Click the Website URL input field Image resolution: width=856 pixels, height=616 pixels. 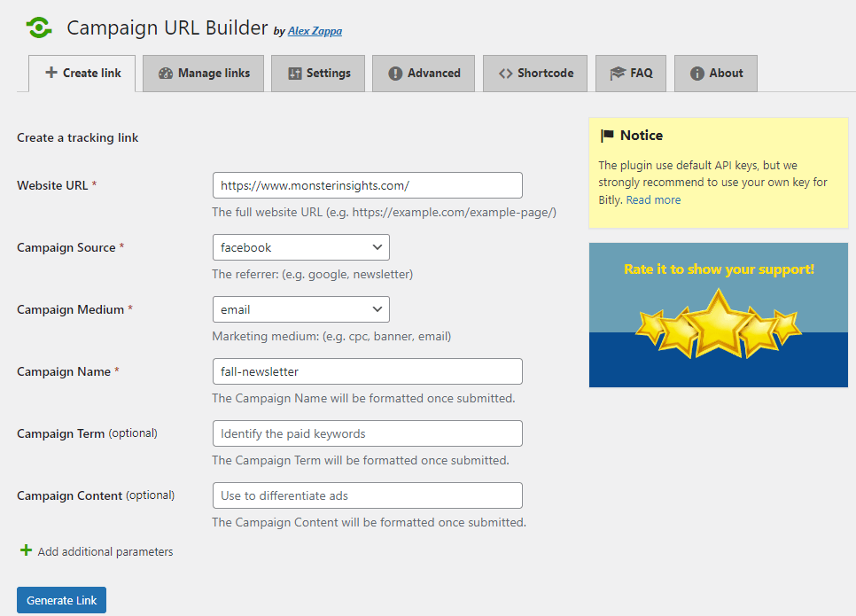click(367, 185)
